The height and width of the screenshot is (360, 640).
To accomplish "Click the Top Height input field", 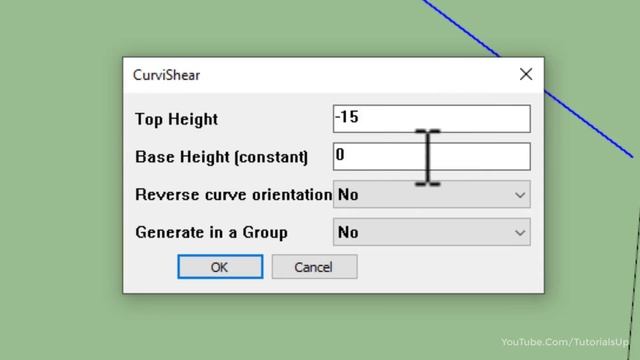I will point(432,119).
